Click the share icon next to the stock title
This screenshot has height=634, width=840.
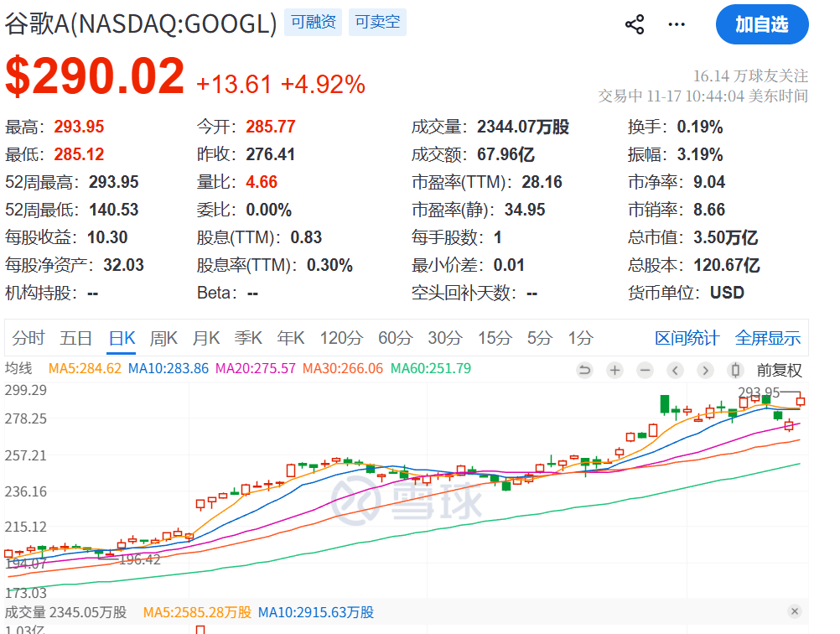[x=635, y=24]
